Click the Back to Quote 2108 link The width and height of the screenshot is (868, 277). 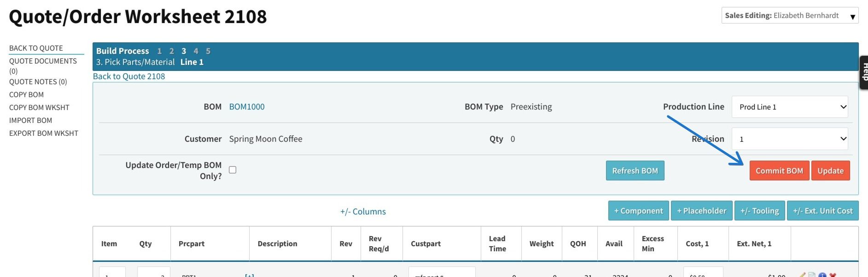pos(129,76)
